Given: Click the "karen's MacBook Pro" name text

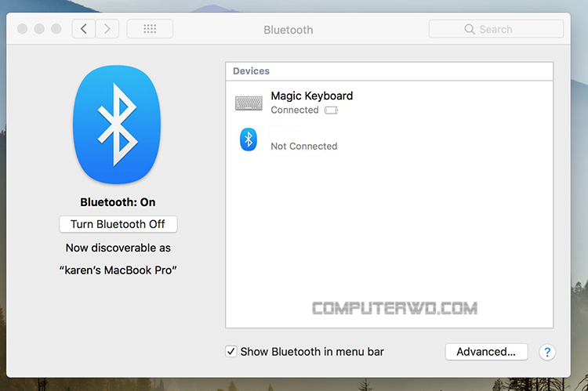Looking at the screenshot, I should (118, 270).
